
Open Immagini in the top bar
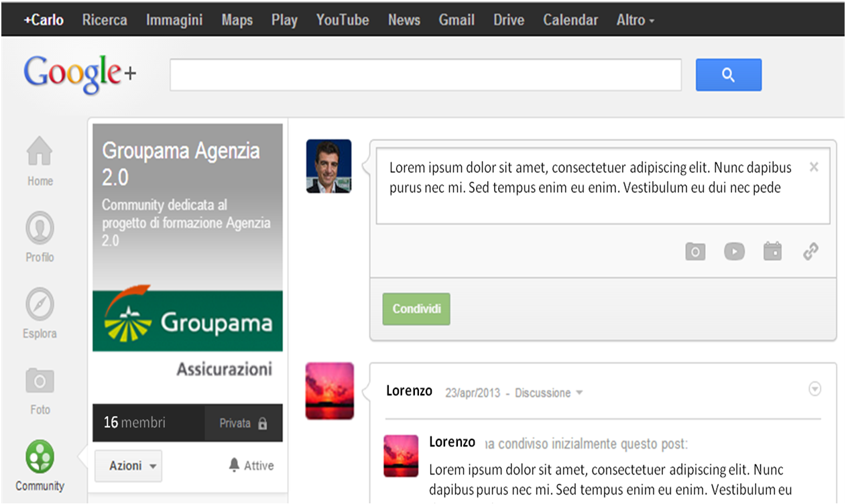pos(174,20)
